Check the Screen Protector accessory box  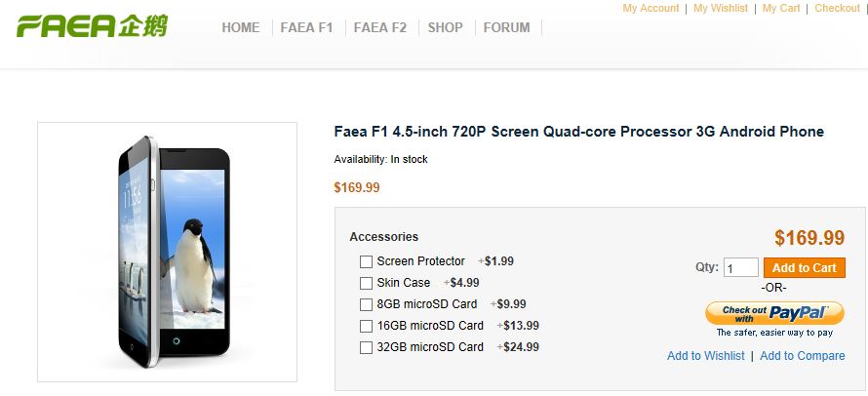click(x=367, y=261)
